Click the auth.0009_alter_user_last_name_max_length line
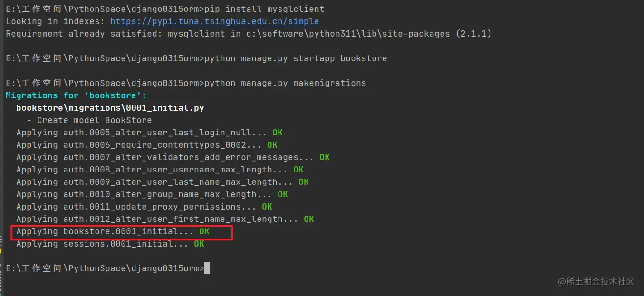This screenshot has height=296, width=644. (x=154, y=182)
